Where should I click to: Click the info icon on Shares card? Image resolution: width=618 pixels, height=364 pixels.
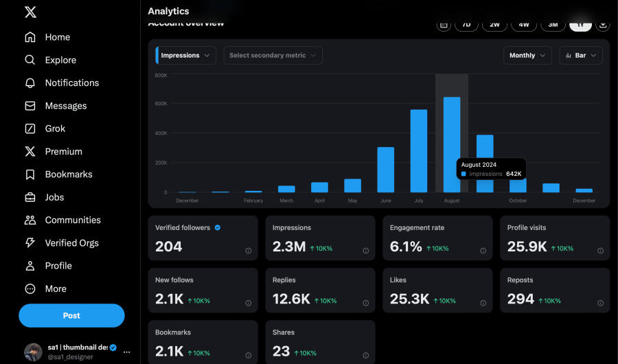tap(366, 355)
